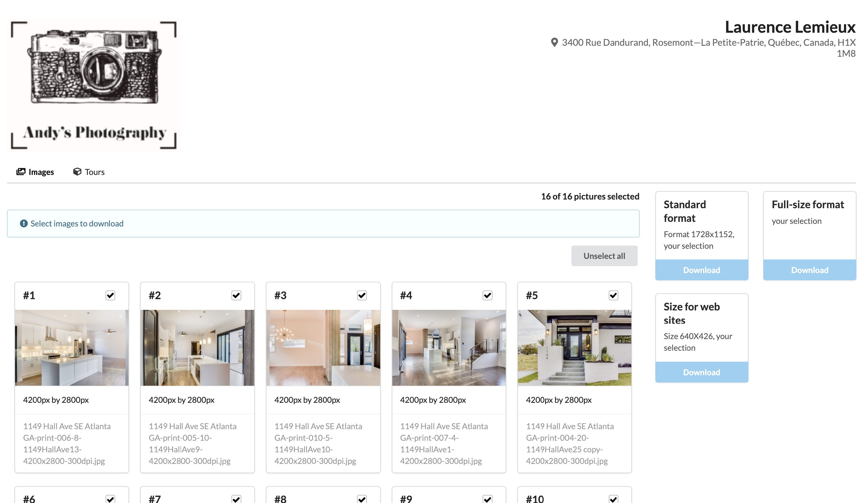868x503 pixels.
Task: Click the Tours tab cube icon
Action: [x=77, y=172]
